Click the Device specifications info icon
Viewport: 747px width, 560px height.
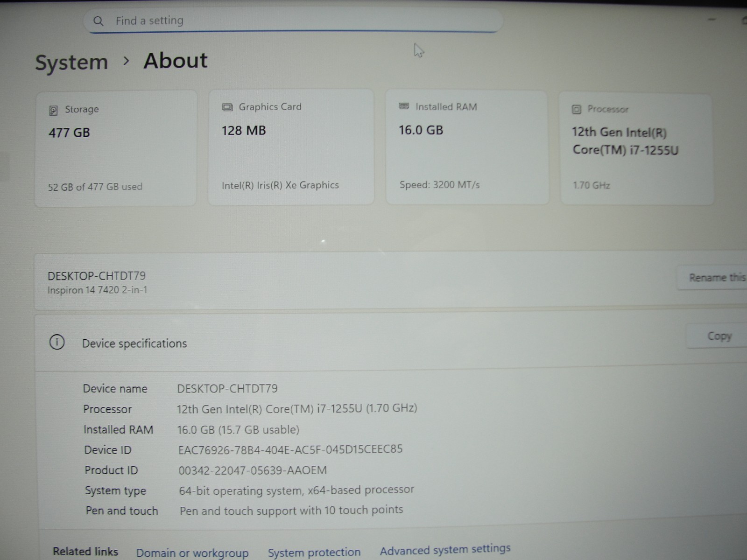coord(57,342)
